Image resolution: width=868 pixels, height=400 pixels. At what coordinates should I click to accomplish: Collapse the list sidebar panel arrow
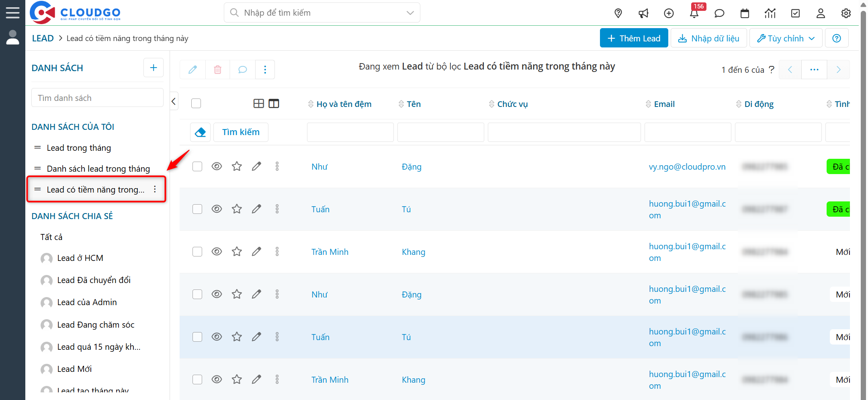pyautogui.click(x=174, y=101)
